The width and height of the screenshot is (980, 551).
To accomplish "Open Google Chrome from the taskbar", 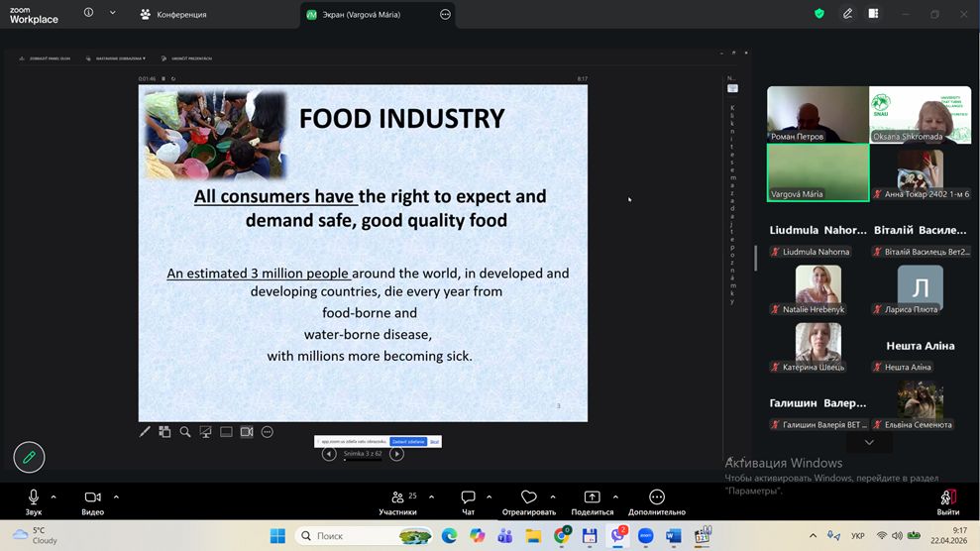I will [x=562, y=536].
